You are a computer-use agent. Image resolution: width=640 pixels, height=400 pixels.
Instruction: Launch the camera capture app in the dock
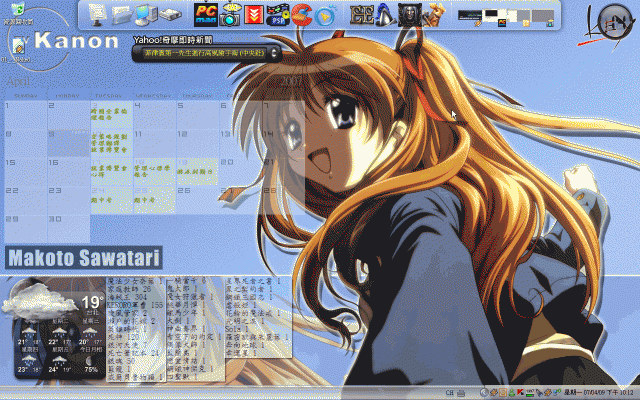230,15
